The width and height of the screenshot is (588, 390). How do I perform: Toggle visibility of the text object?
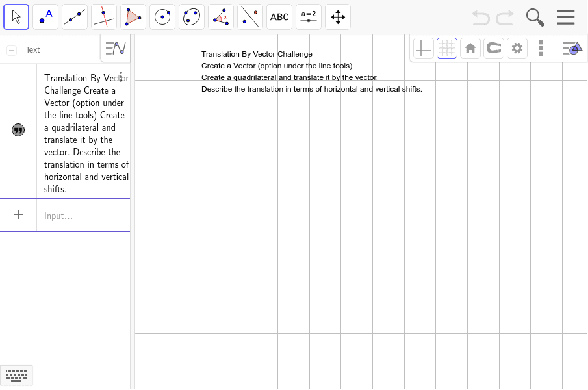tap(18, 130)
